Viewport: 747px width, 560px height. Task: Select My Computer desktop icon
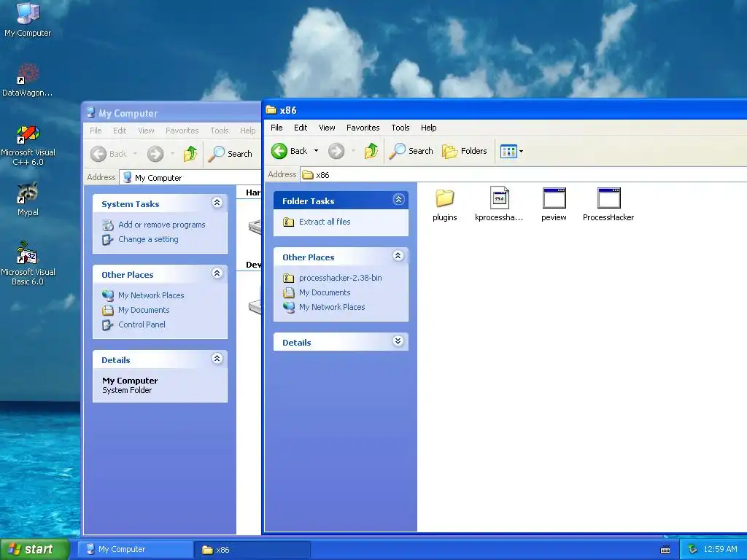(28, 20)
